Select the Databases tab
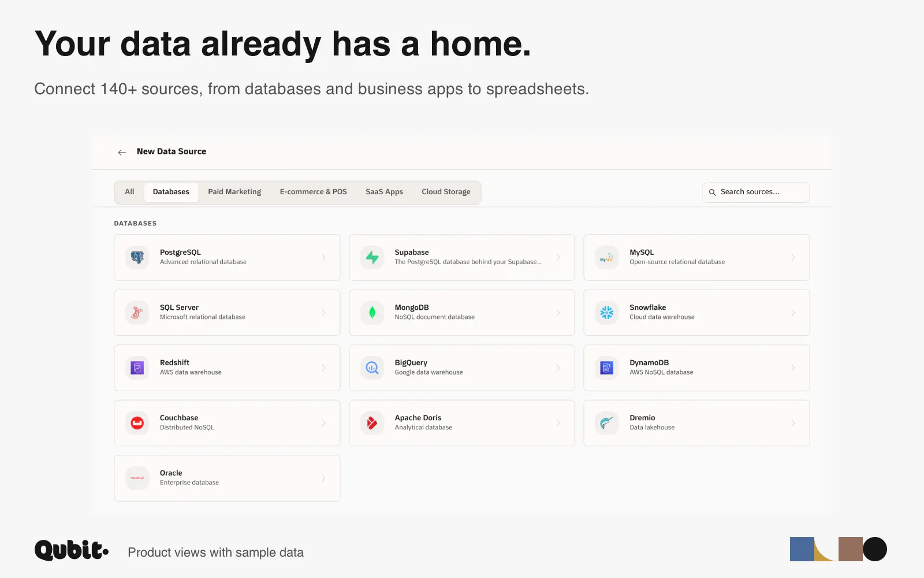Screen dimensions: 924x578 coord(171,192)
